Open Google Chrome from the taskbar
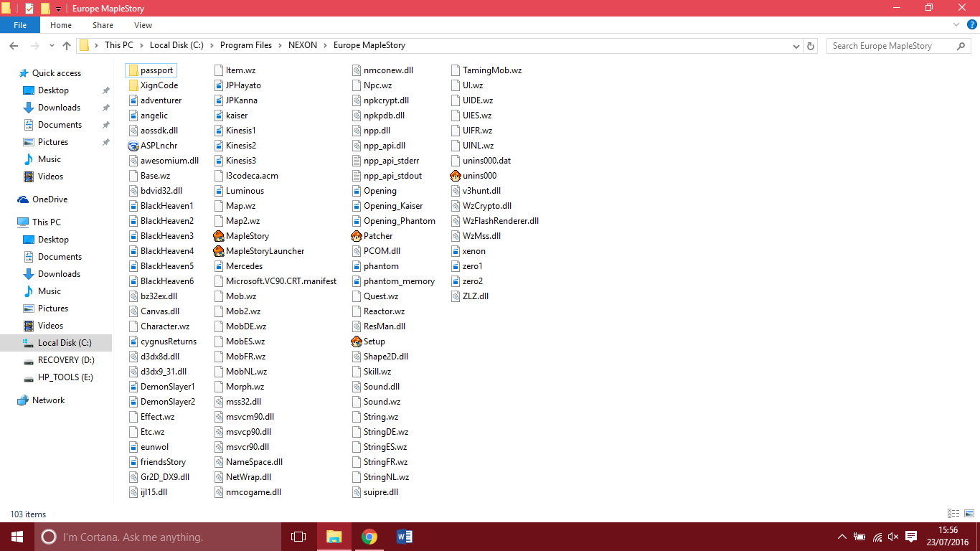Screen dimensions: 980x551 click(x=369, y=537)
